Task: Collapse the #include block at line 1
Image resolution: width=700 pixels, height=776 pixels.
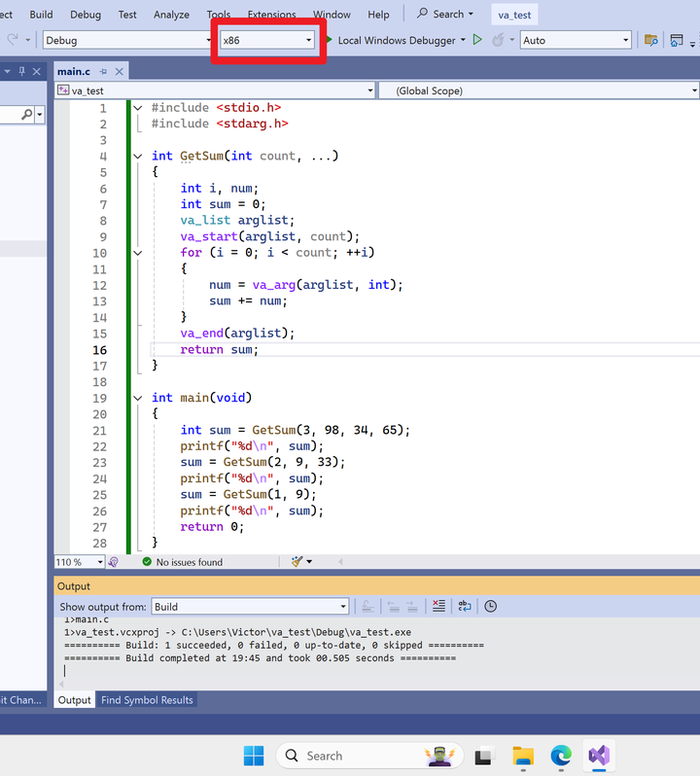Action: tap(138, 107)
